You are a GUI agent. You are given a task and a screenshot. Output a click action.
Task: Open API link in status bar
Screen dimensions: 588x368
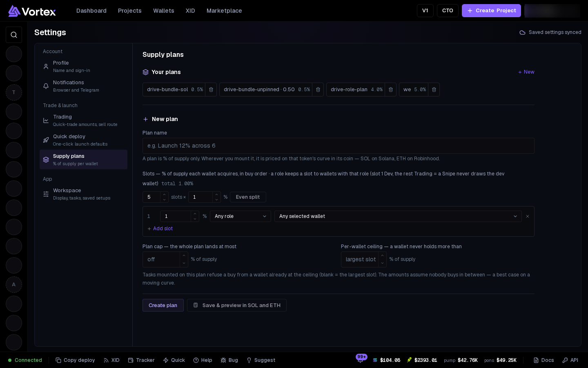[x=570, y=360]
